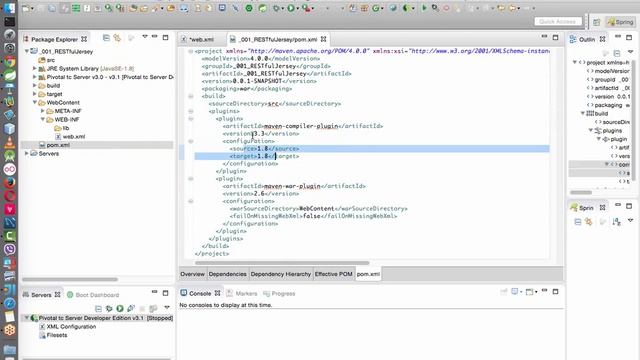Click the Firefox icon in the dock
This screenshot has height=360, width=640.
[x=10, y=182]
